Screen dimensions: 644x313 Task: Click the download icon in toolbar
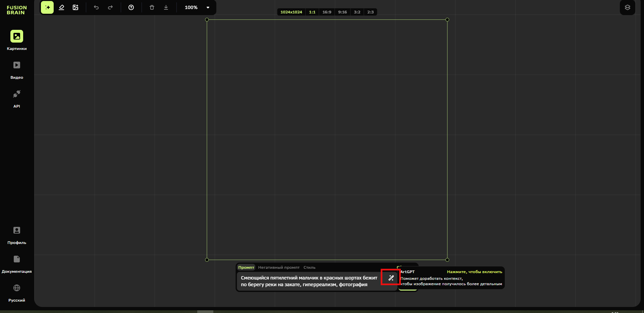click(166, 7)
